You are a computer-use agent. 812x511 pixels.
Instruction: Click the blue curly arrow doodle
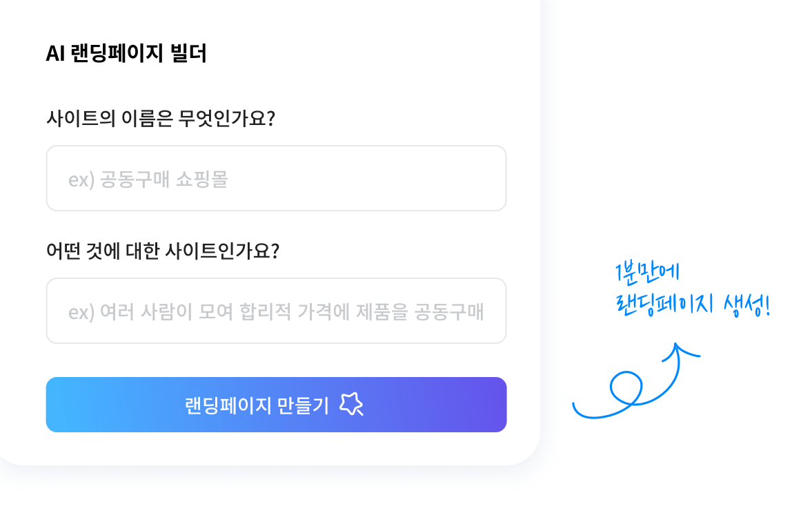(x=637, y=381)
